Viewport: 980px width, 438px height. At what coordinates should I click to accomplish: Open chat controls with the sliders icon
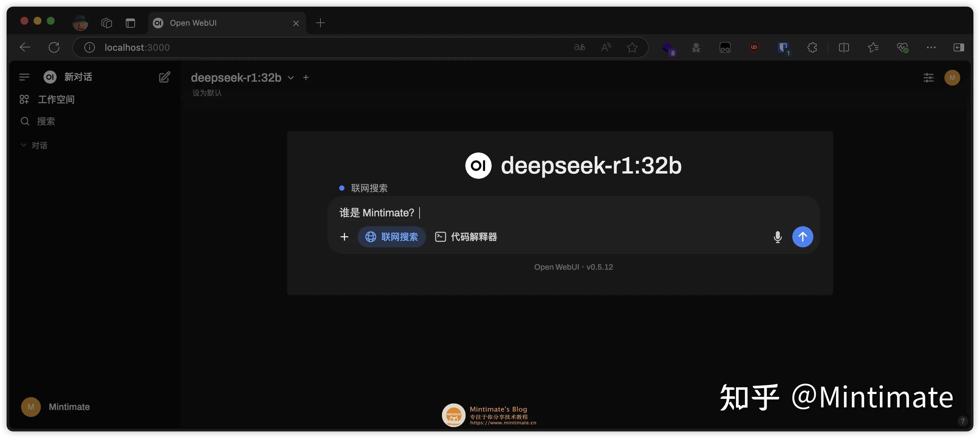(928, 78)
